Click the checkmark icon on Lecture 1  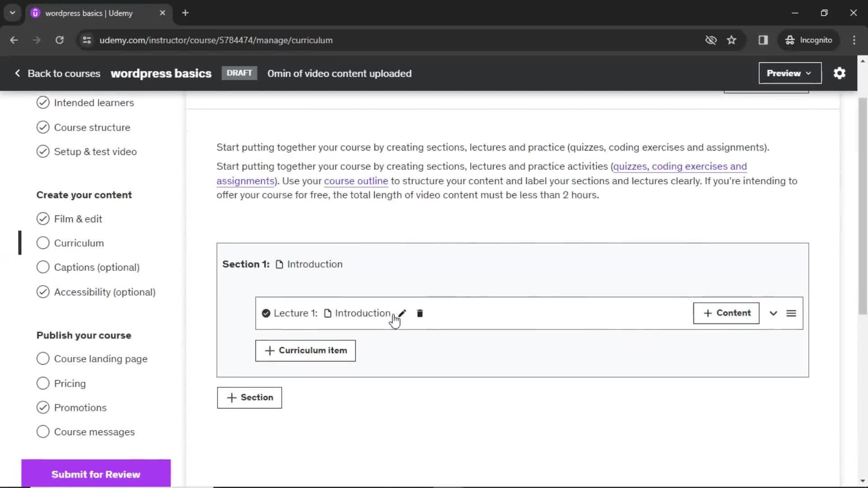pyautogui.click(x=266, y=313)
